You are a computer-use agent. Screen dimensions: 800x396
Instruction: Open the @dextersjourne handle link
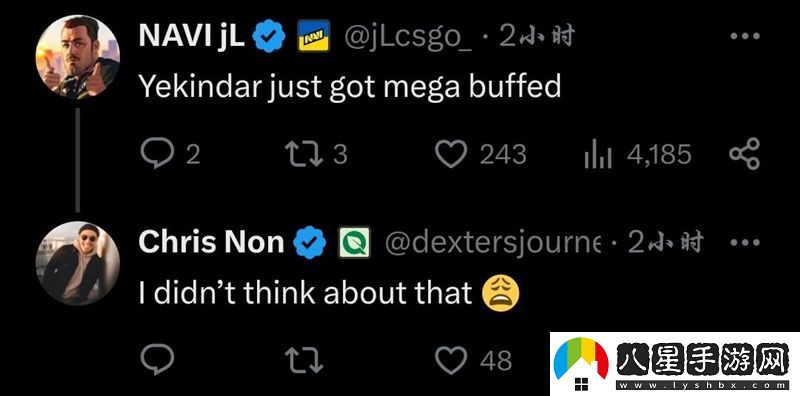coord(493,243)
